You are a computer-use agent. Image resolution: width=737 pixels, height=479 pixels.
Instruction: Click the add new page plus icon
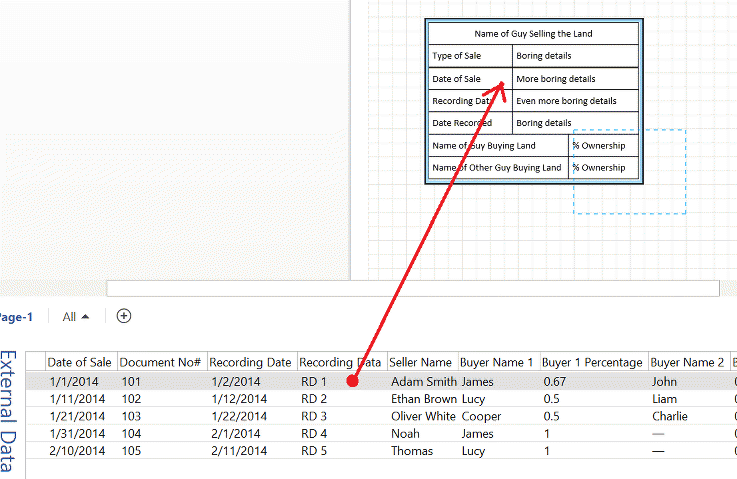[x=124, y=316]
